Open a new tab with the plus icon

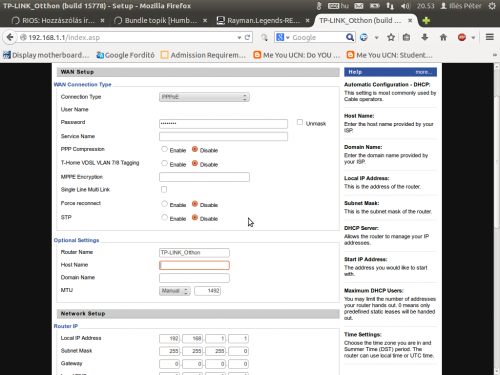click(x=426, y=21)
